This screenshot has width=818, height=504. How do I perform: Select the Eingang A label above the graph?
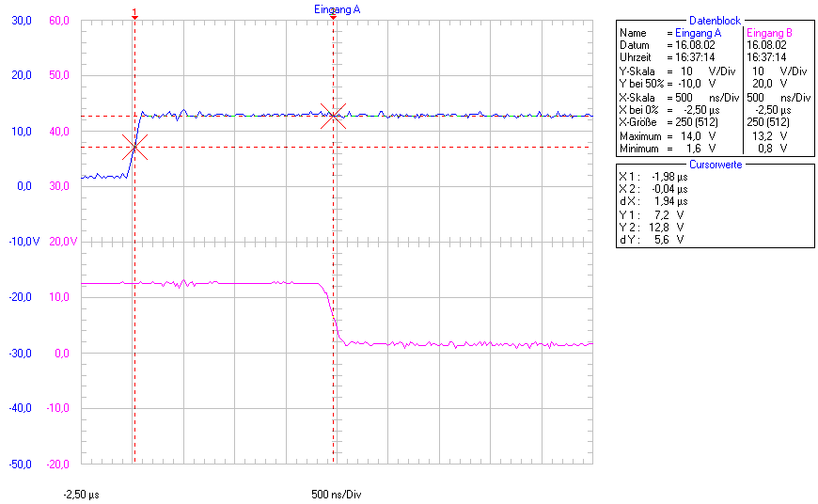(336, 8)
